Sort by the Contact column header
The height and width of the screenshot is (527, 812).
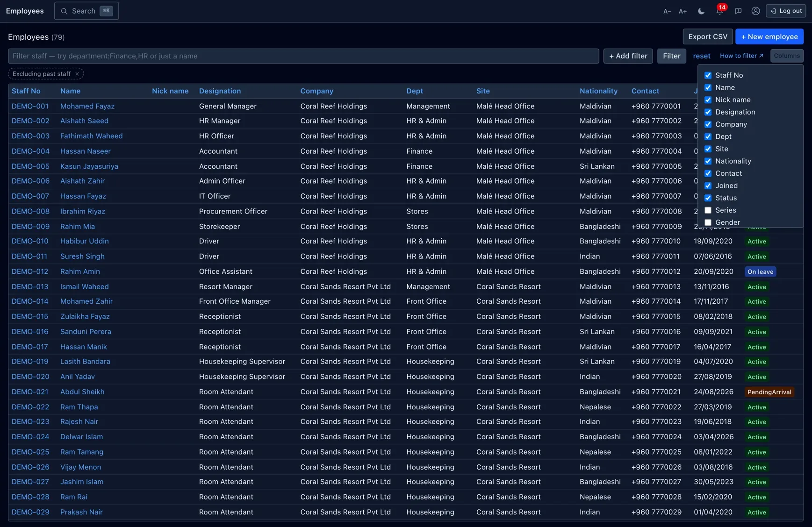pyautogui.click(x=645, y=91)
